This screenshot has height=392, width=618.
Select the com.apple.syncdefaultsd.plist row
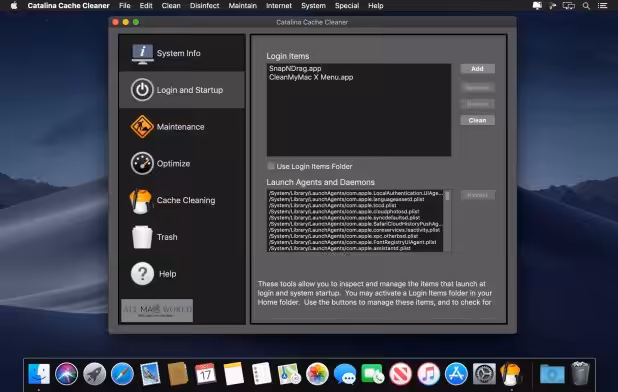[x=355, y=217]
